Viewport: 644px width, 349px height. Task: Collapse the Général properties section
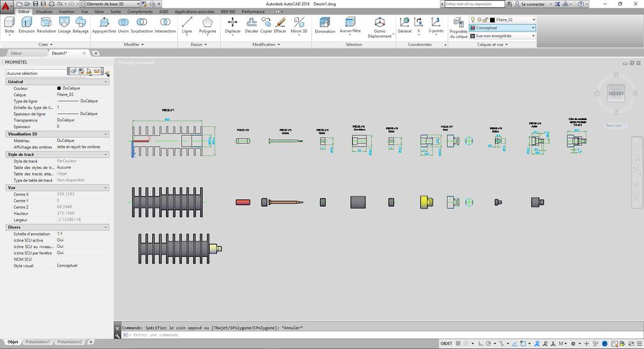pos(106,82)
